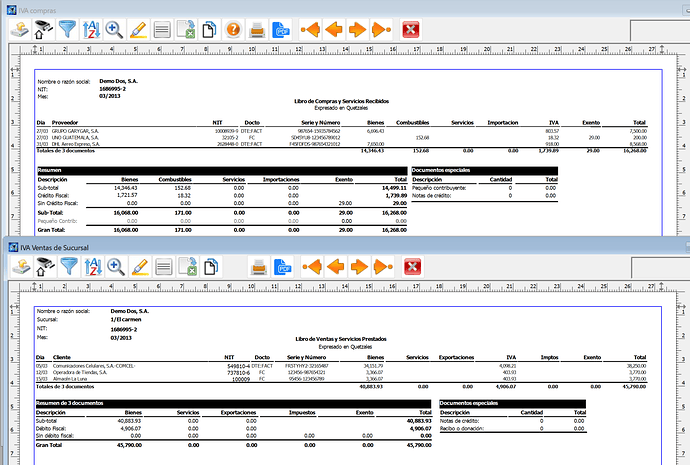Click the zoom magnifier in IVA Ventas toolbar
690x465 pixels.
coord(116,267)
